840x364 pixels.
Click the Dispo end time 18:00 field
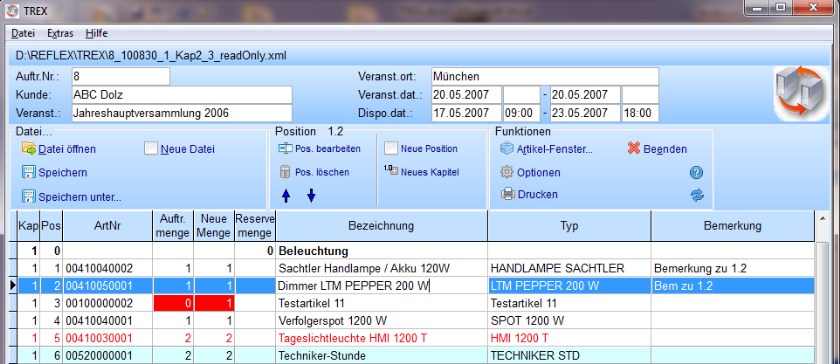pyautogui.click(x=640, y=113)
